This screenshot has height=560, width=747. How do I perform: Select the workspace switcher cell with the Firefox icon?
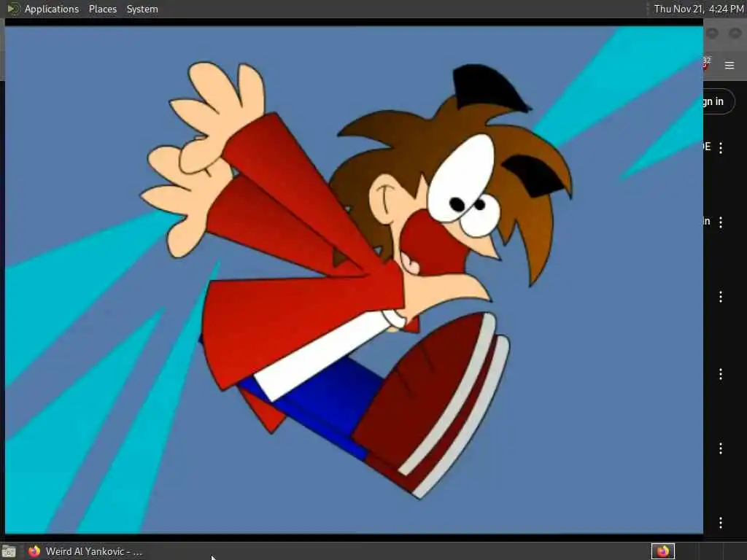pyautogui.click(x=662, y=551)
